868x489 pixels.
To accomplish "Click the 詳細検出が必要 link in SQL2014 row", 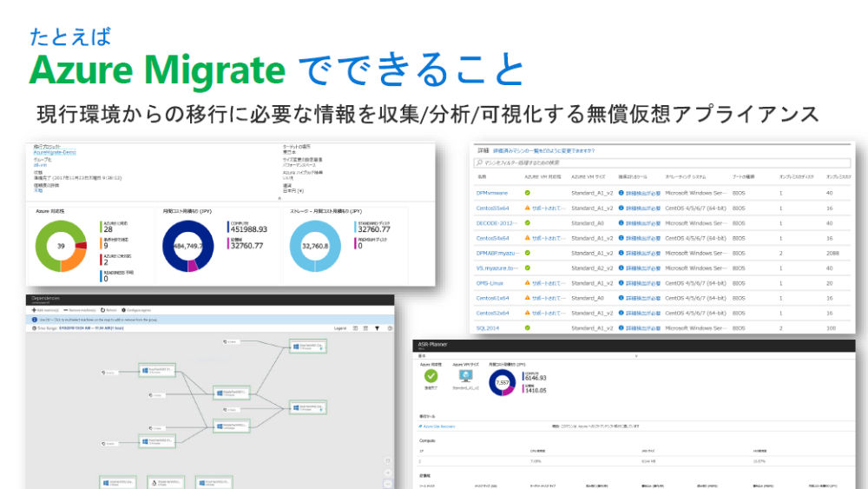I will point(642,327).
